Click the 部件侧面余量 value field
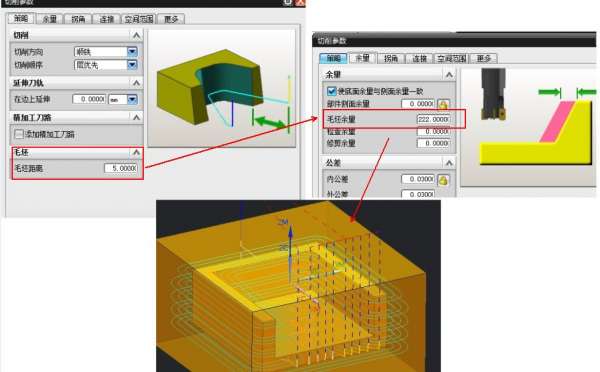The width and height of the screenshot is (600, 372). pyautogui.click(x=417, y=104)
